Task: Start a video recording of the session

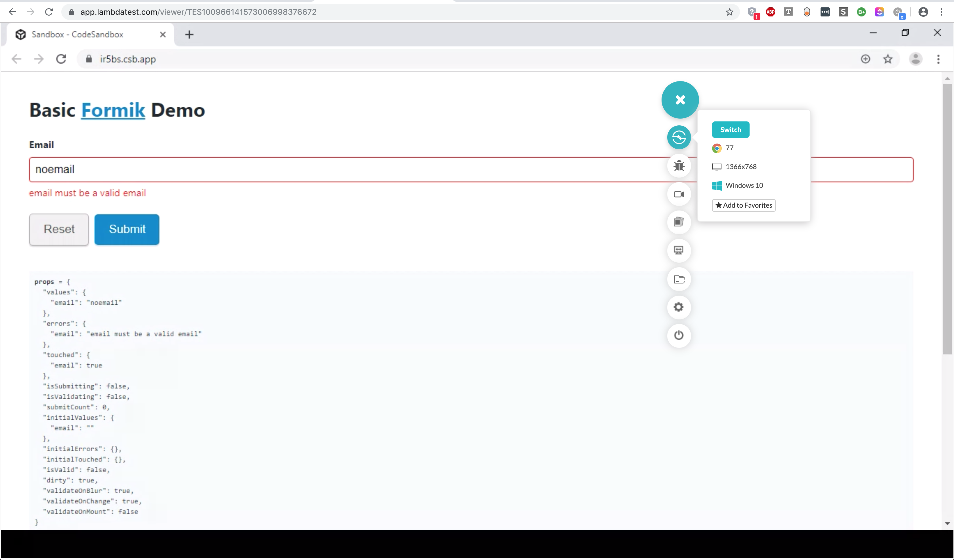Action: 679,194
